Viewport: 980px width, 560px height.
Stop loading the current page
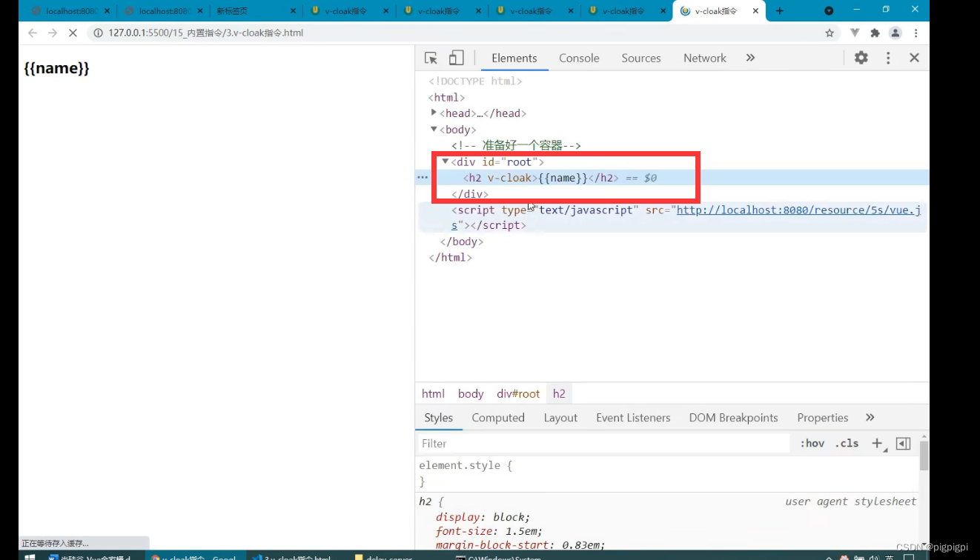(x=73, y=33)
